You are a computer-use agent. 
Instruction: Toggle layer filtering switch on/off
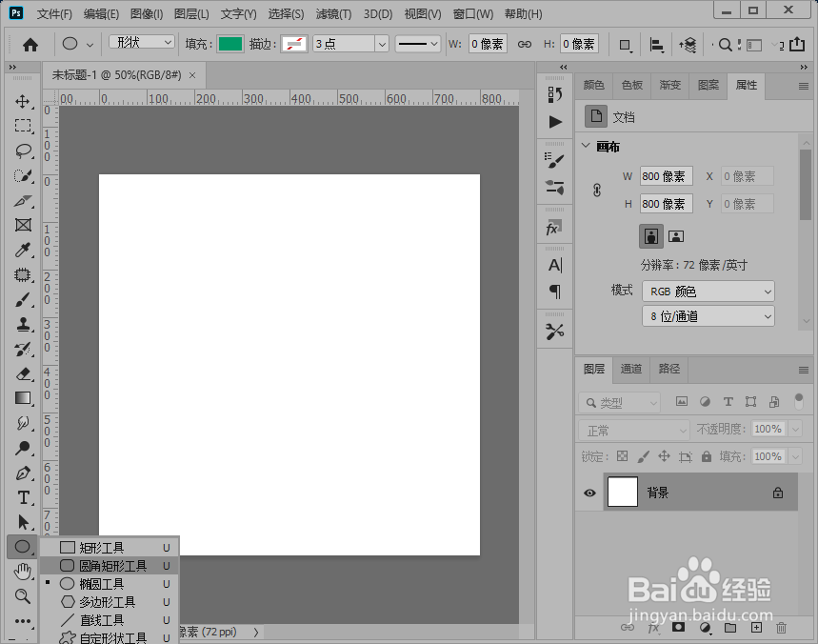point(799,401)
